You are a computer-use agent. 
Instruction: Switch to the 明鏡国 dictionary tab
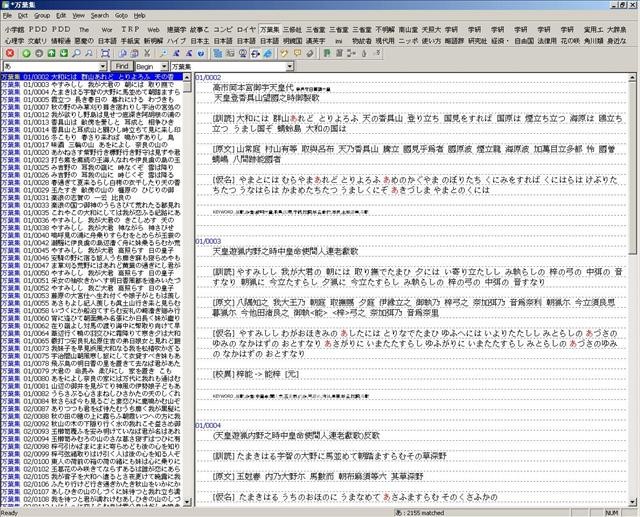tap(292, 41)
